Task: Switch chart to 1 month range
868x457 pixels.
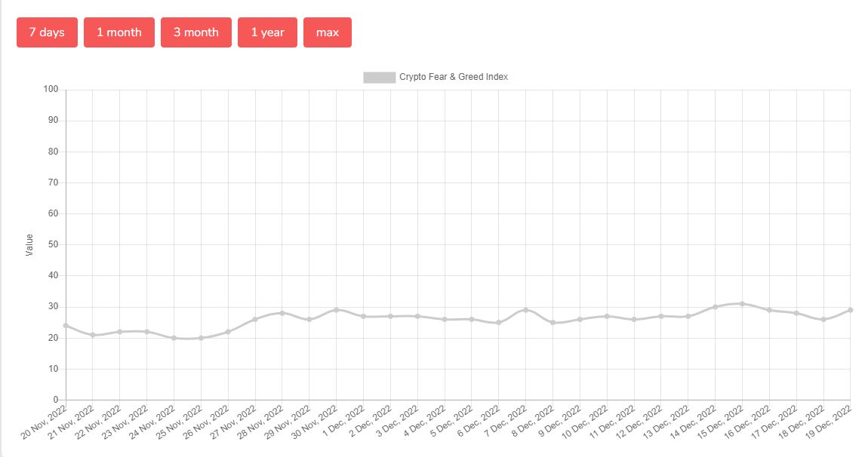Action: pos(119,32)
